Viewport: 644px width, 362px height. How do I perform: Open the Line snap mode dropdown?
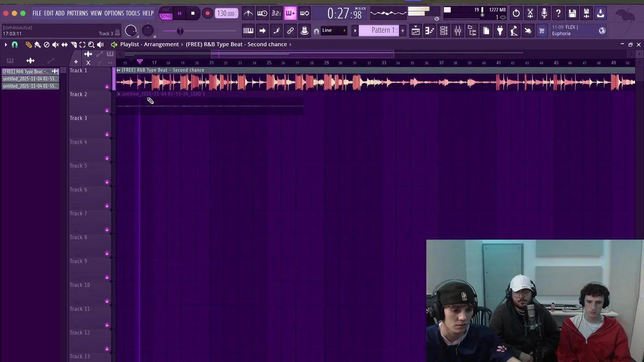click(x=334, y=31)
